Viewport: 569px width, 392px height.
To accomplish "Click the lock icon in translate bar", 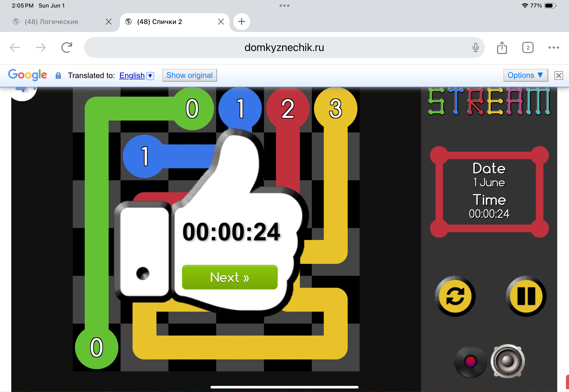I will [x=58, y=76].
